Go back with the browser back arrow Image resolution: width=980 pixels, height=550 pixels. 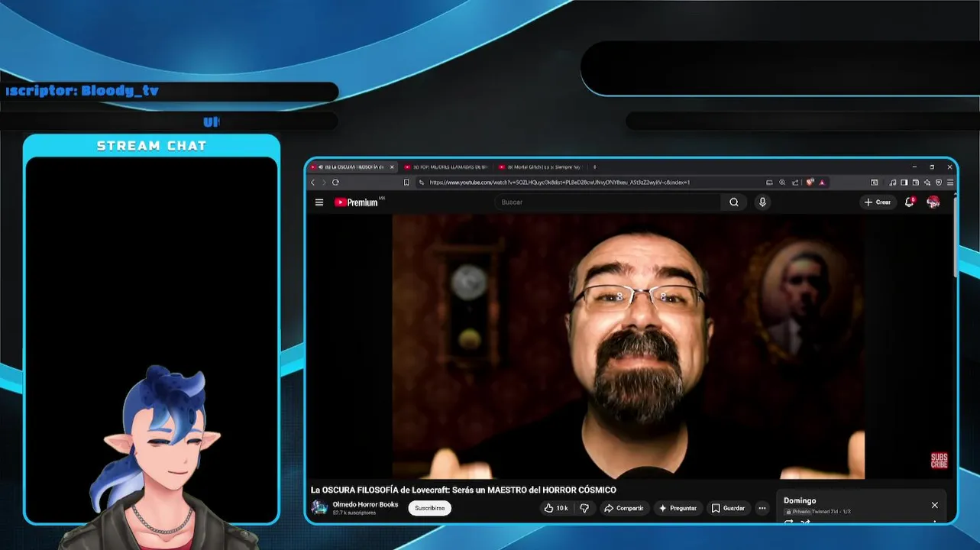[x=312, y=183]
